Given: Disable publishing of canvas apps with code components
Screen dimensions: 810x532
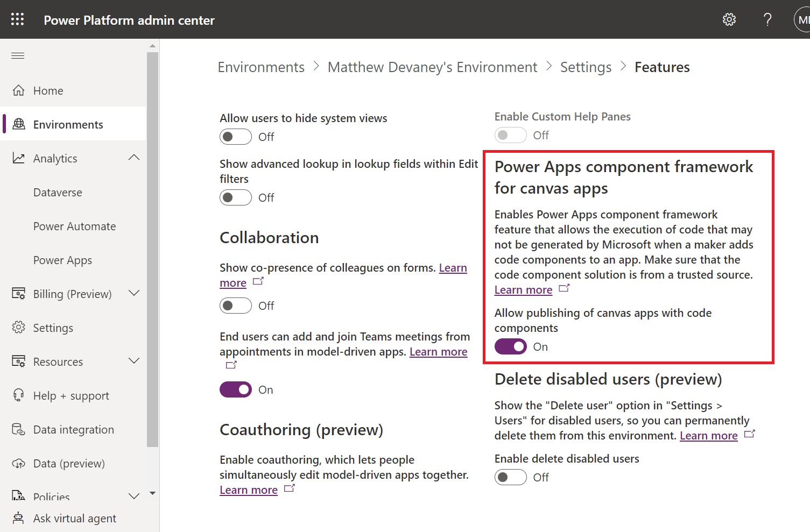Looking at the screenshot, I should tap(510, 346).
